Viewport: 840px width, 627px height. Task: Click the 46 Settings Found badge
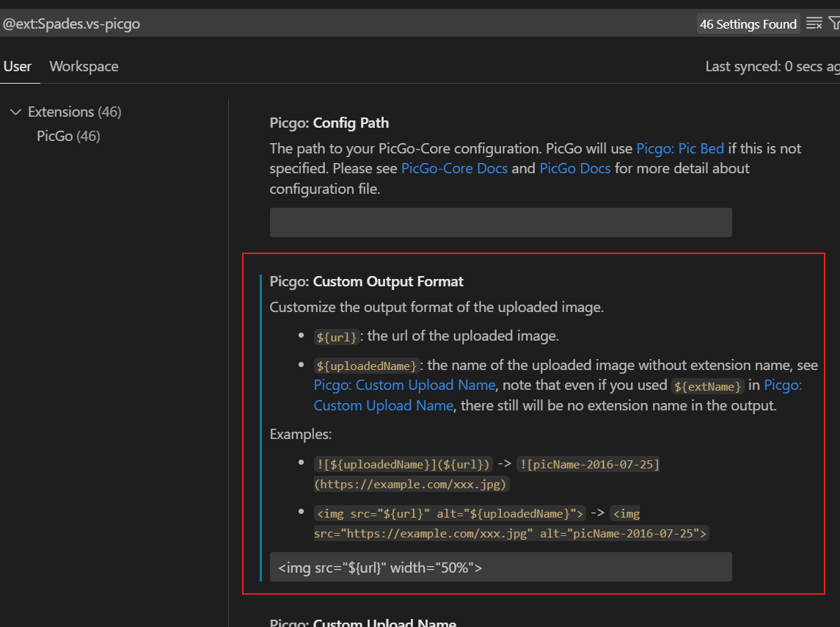pyautogui.click(x=748, y=24)
